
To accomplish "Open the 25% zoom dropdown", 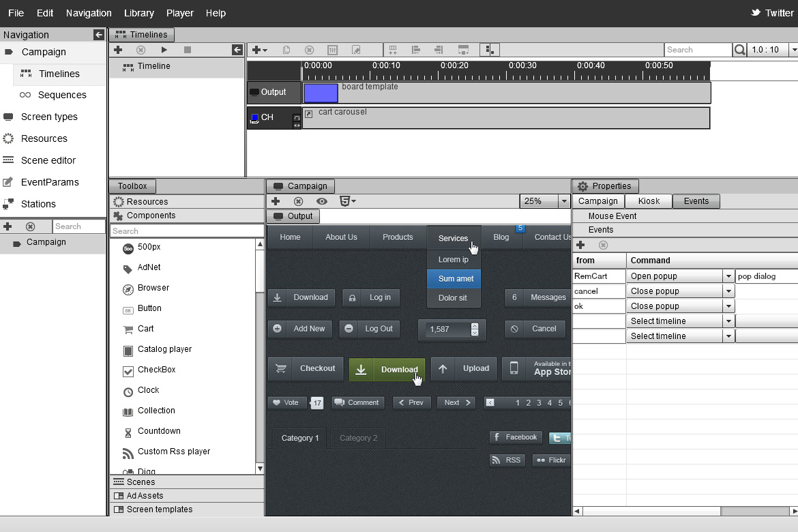I will [563, 201].
